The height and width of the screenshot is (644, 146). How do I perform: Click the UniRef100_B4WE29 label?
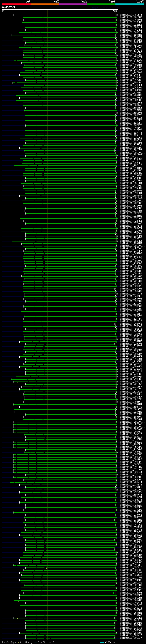click(x=131, y=60)
